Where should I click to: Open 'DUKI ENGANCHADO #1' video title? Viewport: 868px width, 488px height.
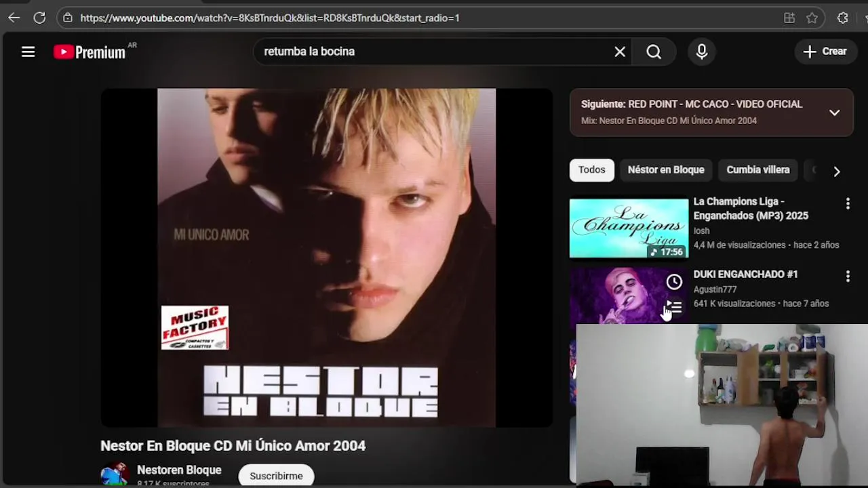point(745,274)
